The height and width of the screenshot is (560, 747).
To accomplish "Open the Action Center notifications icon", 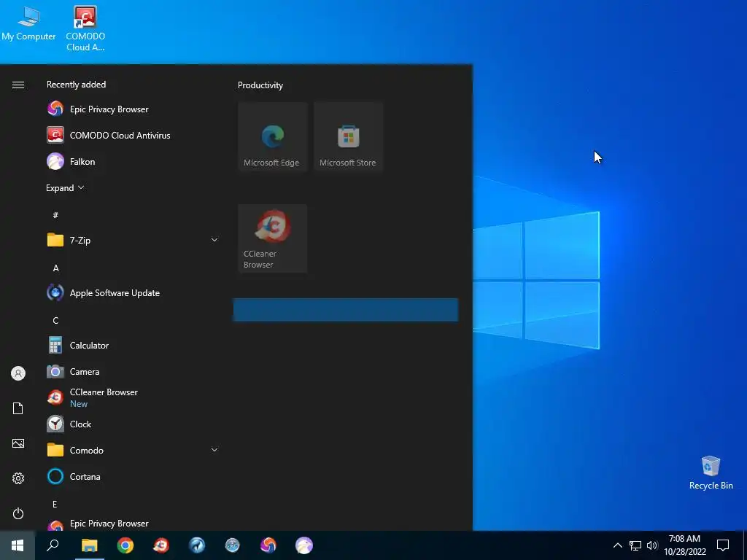I will [723, 545].
